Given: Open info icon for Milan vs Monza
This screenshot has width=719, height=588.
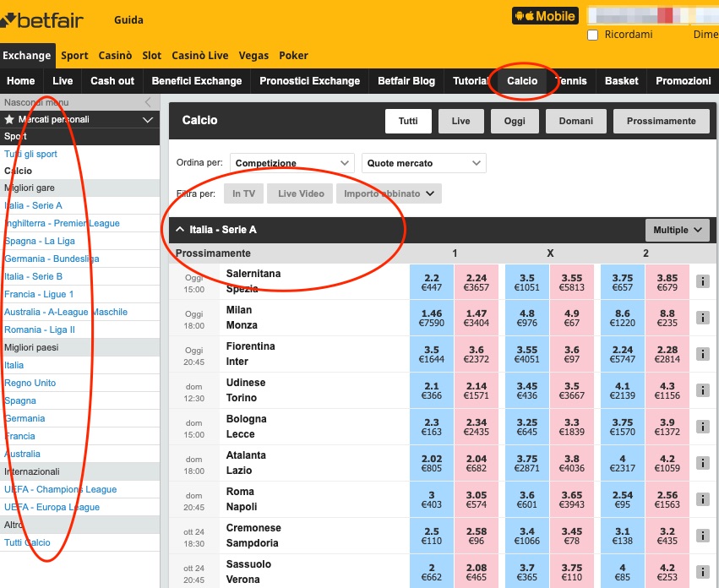Looking at the screenshot, I should pyautogui.click(x=702, y=318).
